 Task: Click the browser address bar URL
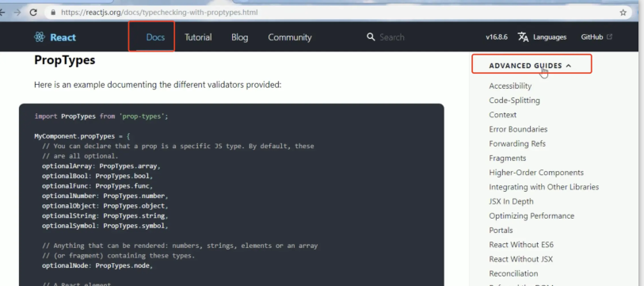tap(159, 13)
